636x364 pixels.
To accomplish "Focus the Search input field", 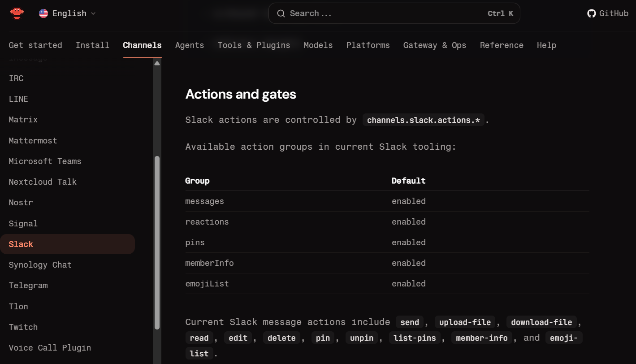I will (394, 13).
